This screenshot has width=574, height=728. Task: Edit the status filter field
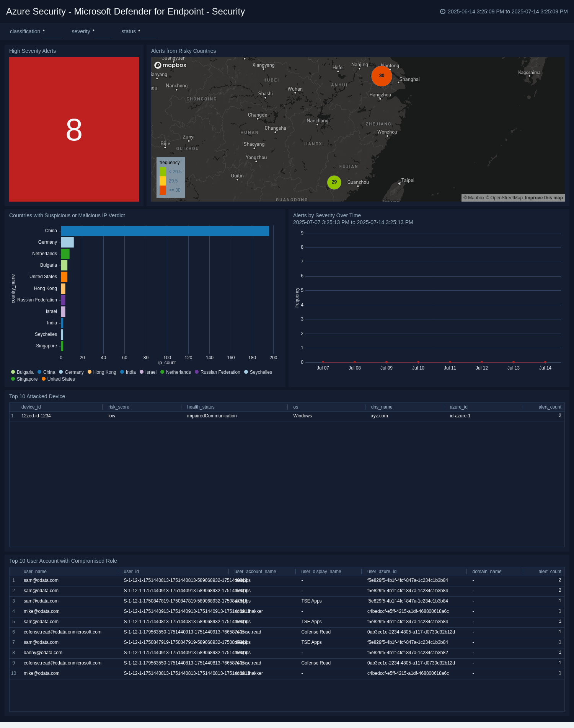(148, 32)
